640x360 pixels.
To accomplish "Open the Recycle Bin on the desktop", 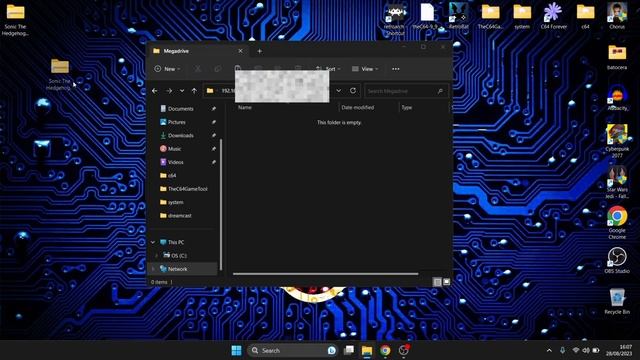I will coord(617,301).
